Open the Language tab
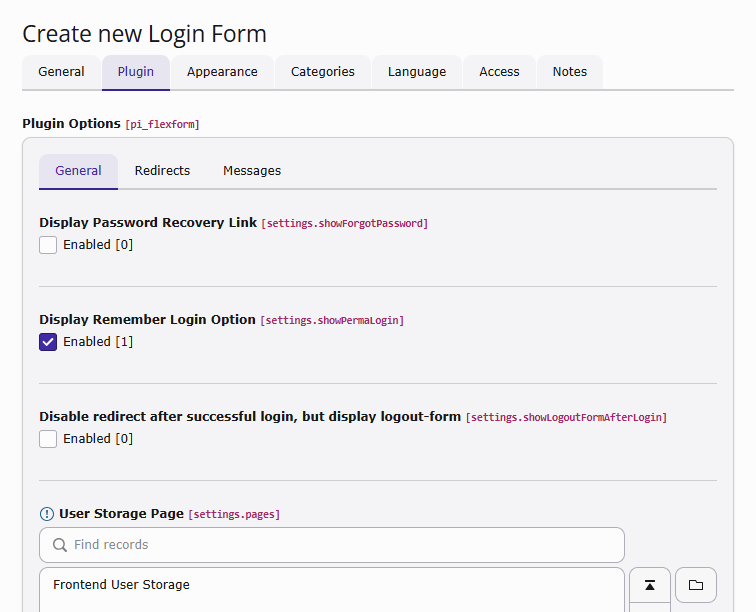Viewport: 756px width, 612px height. 417,72
